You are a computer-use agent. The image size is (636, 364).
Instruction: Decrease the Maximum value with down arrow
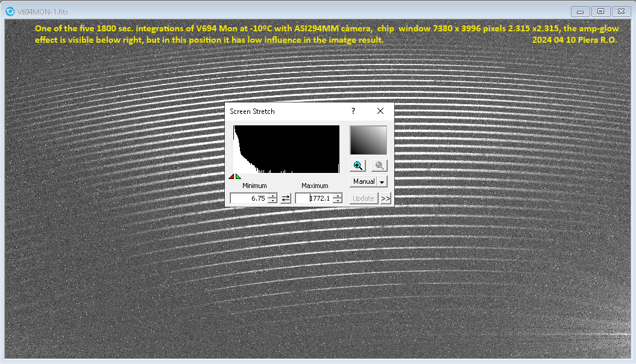[338, 201]
